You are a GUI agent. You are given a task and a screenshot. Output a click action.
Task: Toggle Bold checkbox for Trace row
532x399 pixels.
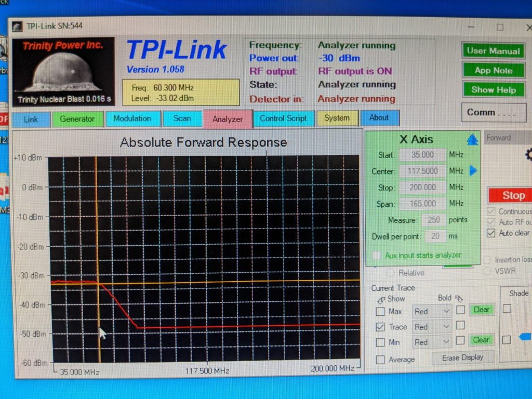[460, 325]
